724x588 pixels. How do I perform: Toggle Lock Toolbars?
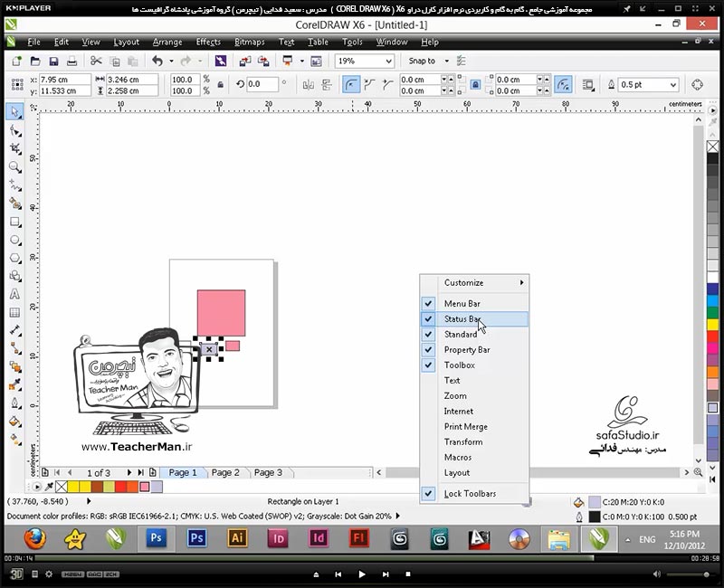click(x=474, y=494)
